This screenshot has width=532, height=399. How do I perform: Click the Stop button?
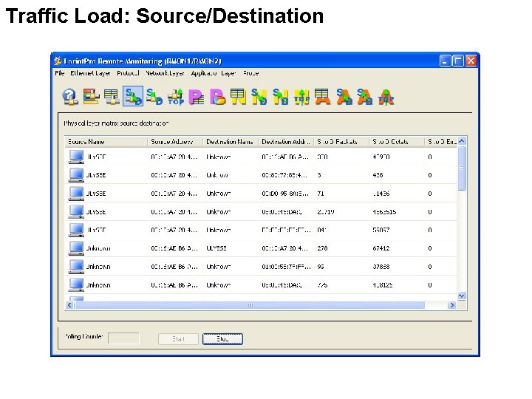coord(222,338)
